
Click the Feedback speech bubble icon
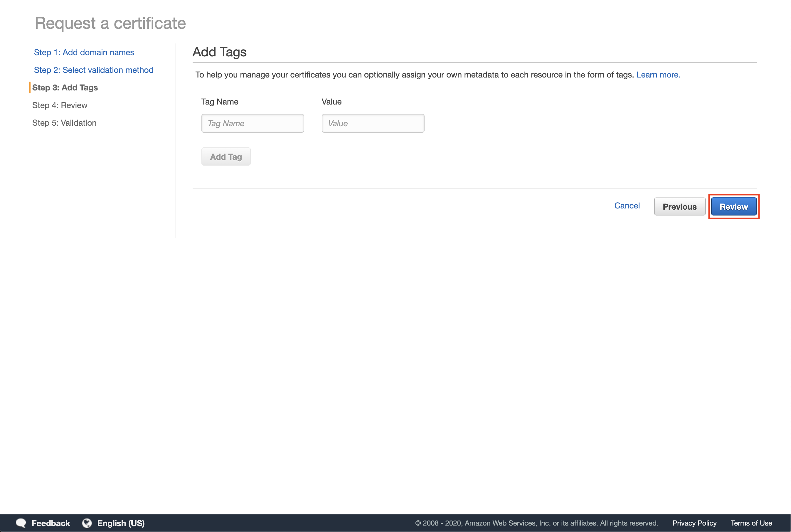tap(21, 523)
